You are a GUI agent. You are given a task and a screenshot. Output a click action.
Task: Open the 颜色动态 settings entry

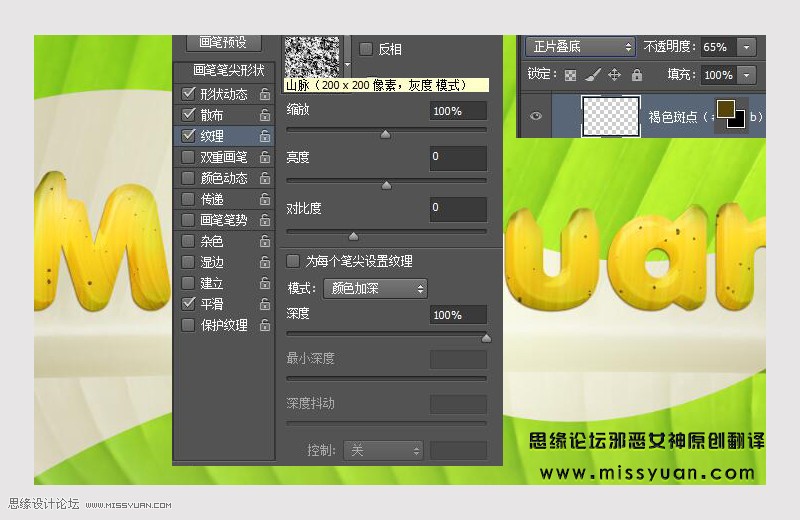pyautogui.click(x=224, y=178)
